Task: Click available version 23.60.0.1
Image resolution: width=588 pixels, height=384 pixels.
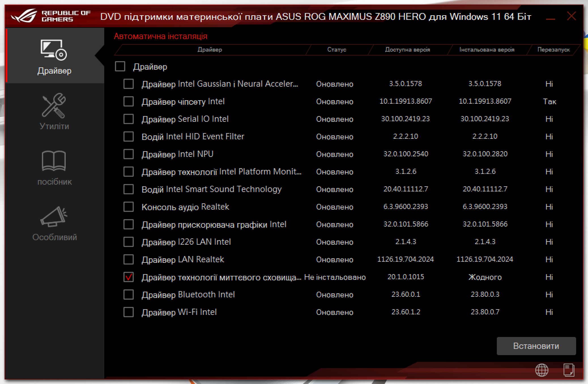Action: click(x=406, y=294)
